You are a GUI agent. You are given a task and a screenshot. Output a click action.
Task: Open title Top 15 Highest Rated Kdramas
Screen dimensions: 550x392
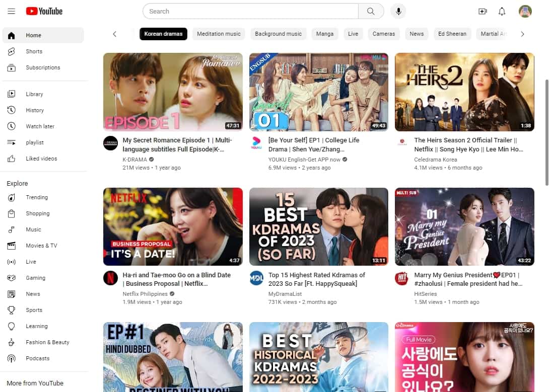(317, 279)
